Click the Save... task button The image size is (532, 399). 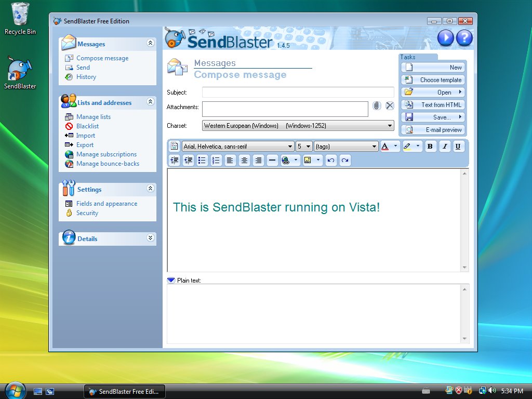[x=433, y=117]
